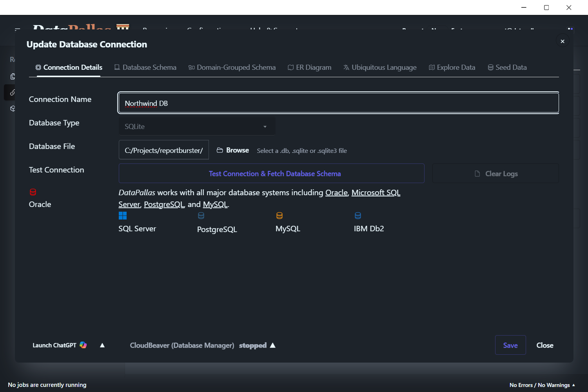Switch to the Explore Data tab
Image resolution: width=588 pixels, height=392 pixels.
452,67
